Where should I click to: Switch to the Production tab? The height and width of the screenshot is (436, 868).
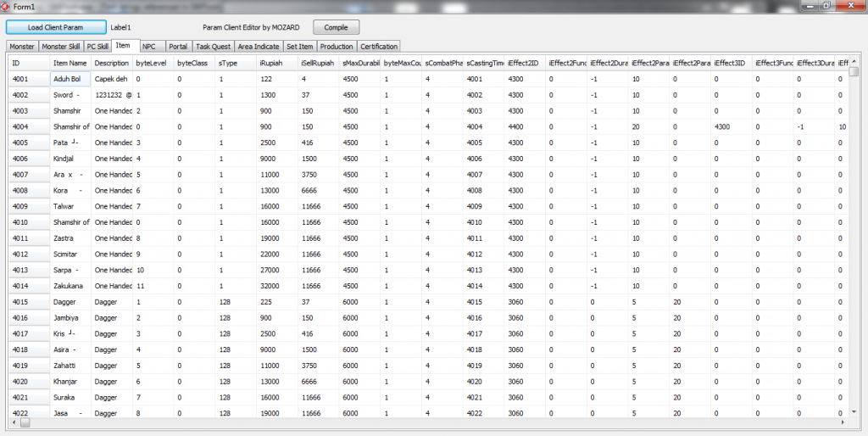tap(337, 47)
